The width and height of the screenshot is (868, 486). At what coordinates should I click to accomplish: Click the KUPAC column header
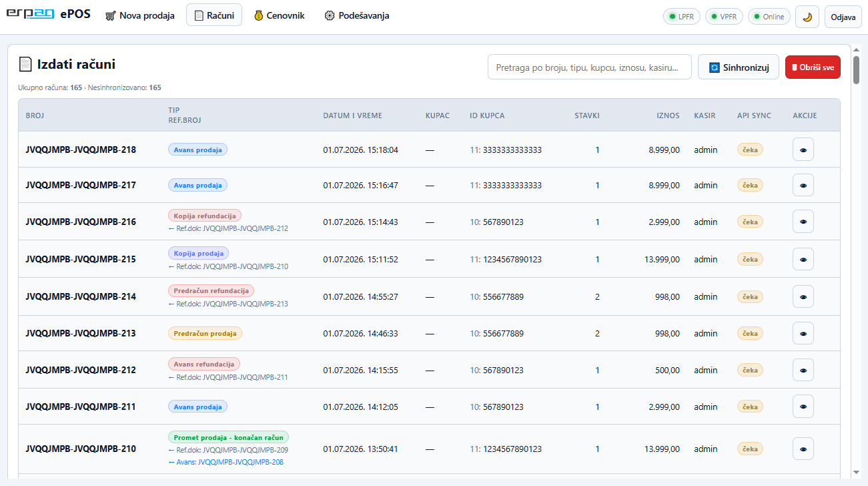click(x=438, y=115)
